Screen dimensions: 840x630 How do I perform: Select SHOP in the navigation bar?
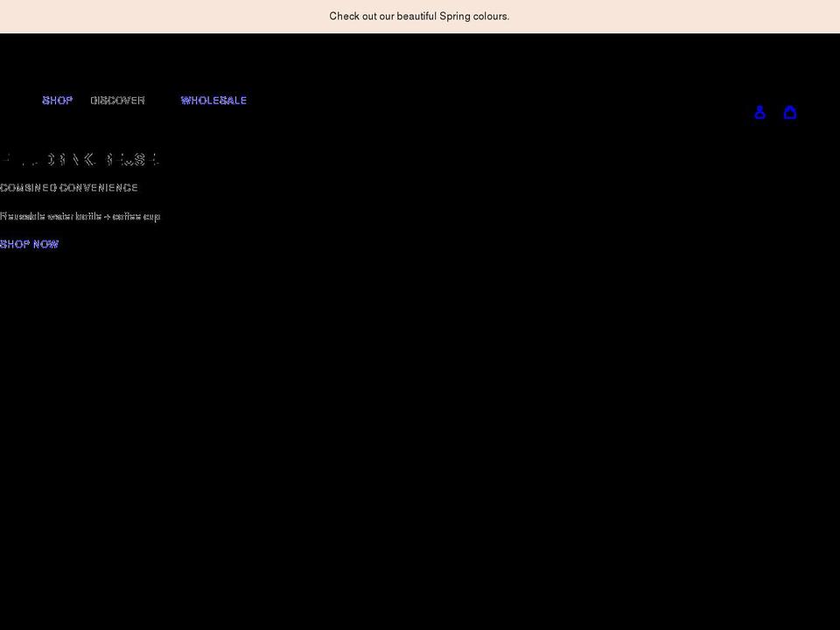pos(57,100)
